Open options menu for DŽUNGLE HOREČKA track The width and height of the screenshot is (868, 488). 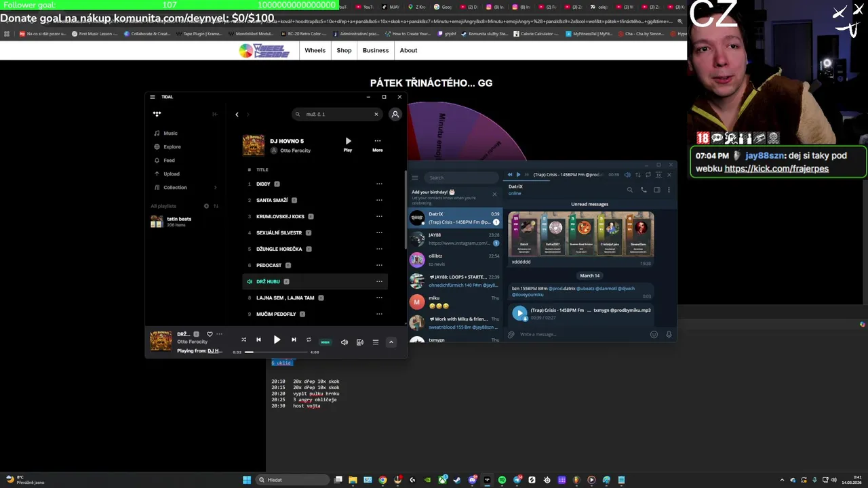pyautogui.click(x=379, y=249)
